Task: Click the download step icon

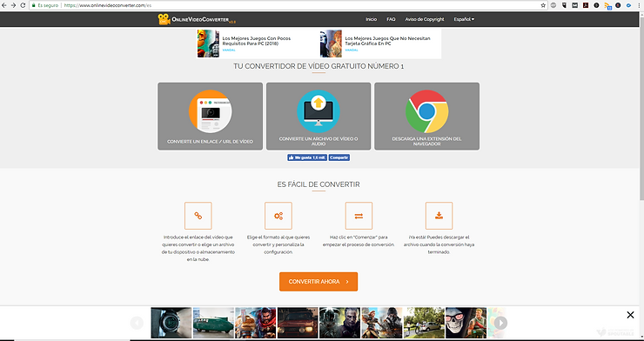Action: click(439, 216)
